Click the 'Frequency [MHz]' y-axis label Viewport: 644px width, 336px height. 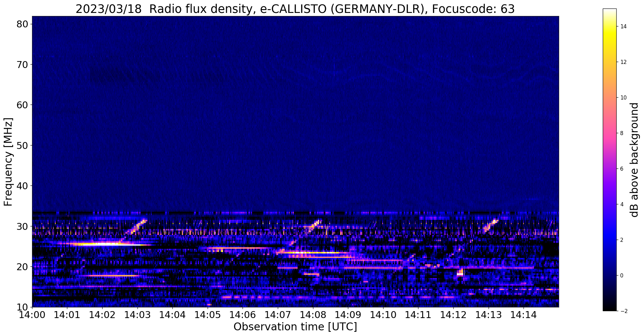pyautogui.click(x=8, y=162)
